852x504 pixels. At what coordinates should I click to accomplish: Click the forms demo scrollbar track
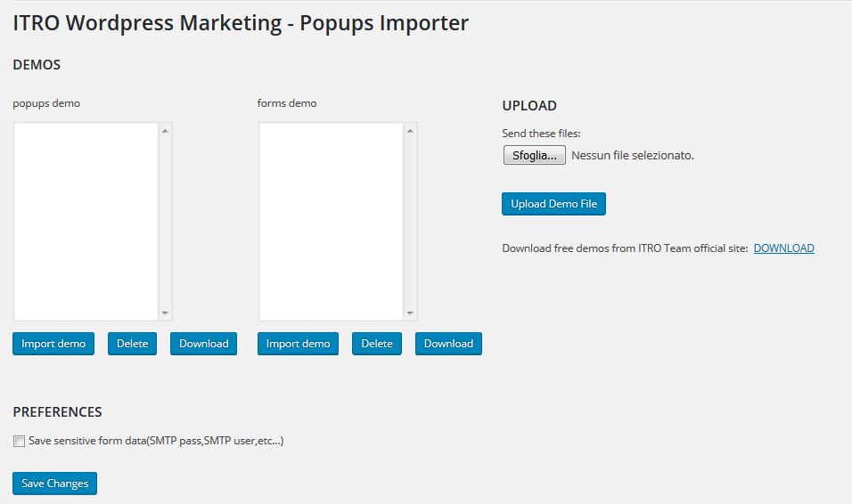(410, 222)
